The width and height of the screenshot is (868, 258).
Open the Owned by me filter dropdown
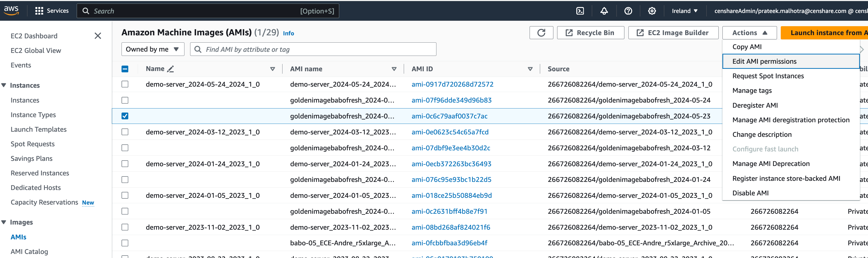[x=153, y=49]
